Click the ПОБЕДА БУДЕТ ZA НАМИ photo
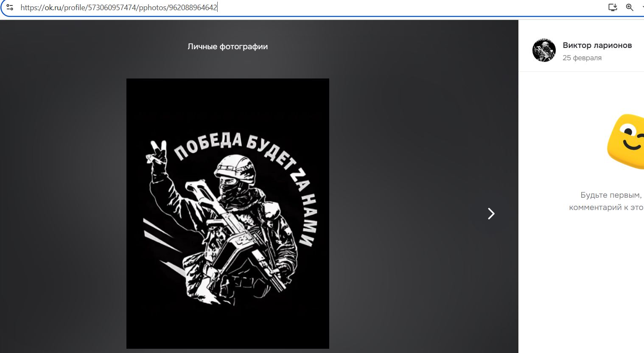The image size is (644, 353). [x=227, y=213]
